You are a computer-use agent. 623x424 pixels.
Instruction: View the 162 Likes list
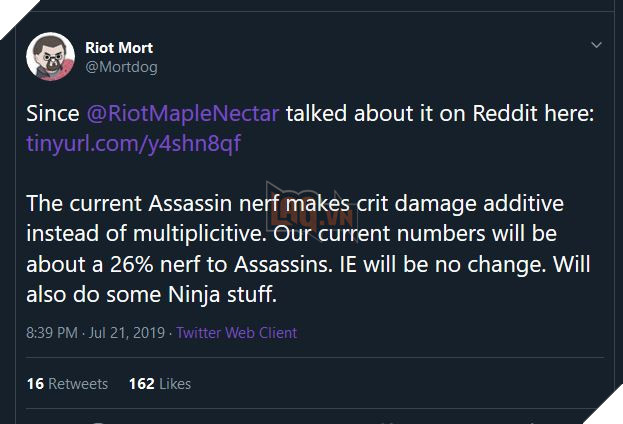[x=159, y=384]
